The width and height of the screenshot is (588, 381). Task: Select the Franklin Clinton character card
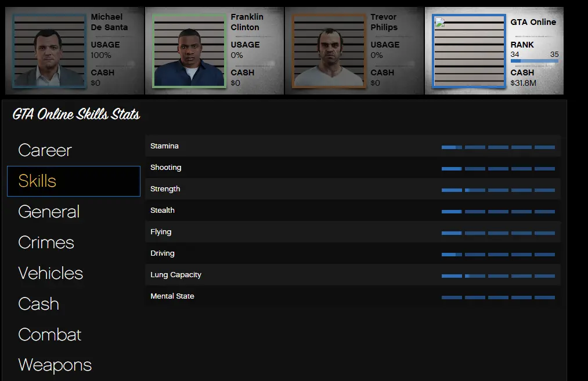[x=214, y=50]
